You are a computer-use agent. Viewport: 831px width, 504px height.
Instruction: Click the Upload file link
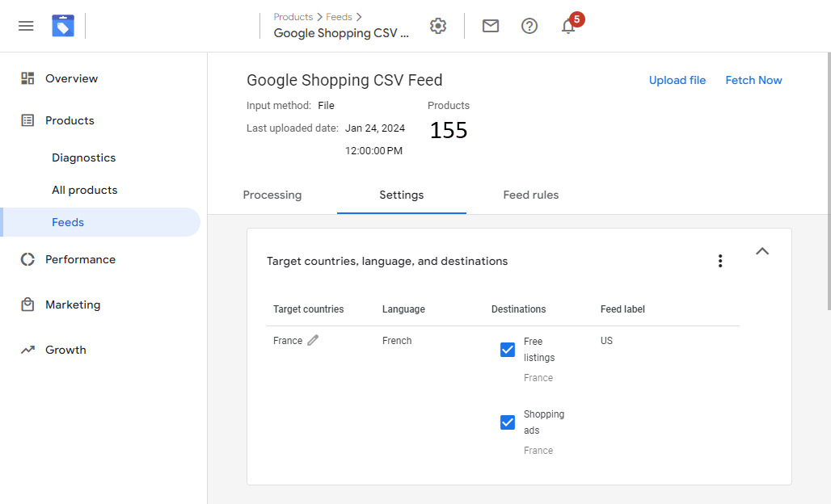677,80
